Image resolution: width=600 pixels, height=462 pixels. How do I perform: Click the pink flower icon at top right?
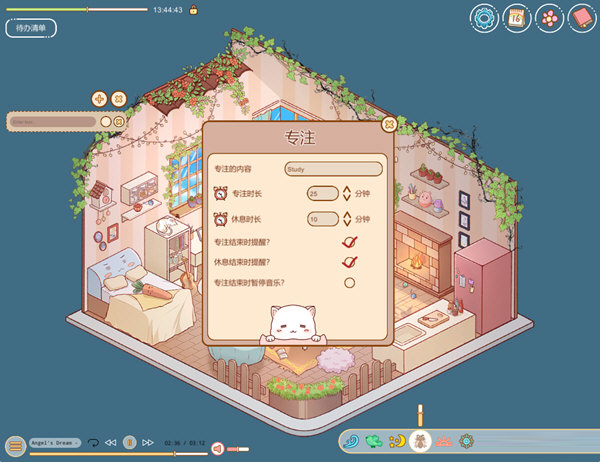coord(549,17)
